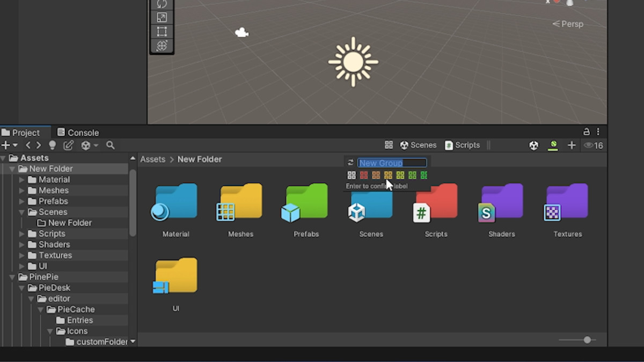This screenshot has height=362, width=644.
Task: Choose the gray group color swatch
Action: pos(352,175)
